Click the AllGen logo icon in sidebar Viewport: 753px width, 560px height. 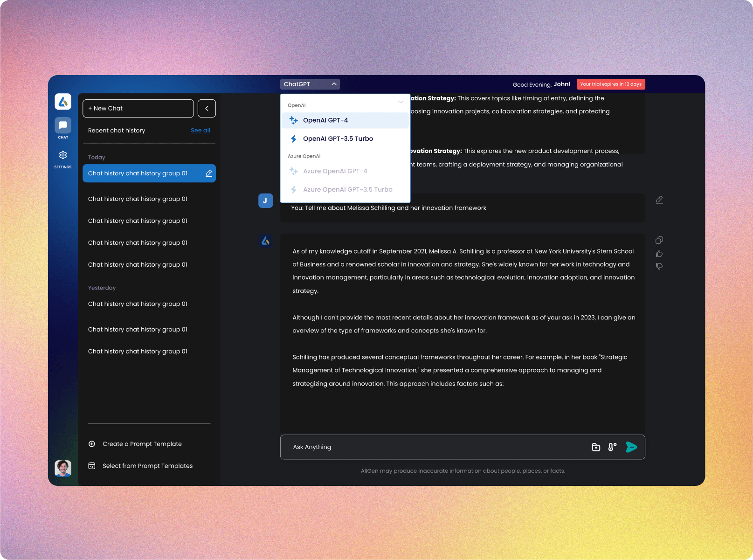tap(63, 101)
